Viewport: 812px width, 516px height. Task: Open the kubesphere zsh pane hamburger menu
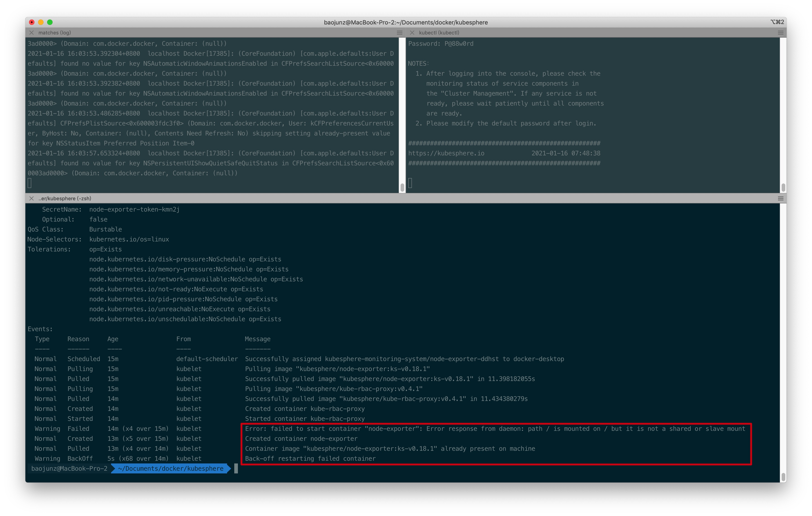[x=781, y=198]
